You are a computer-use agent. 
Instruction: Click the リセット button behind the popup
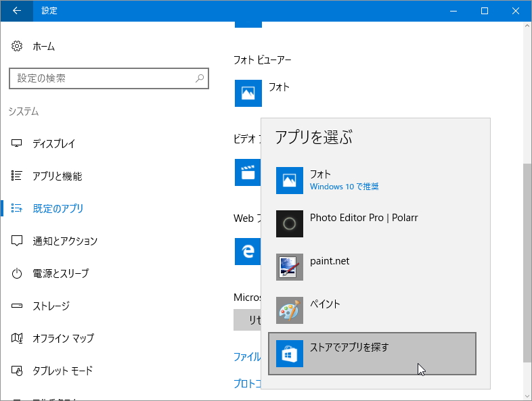[247, 320]
